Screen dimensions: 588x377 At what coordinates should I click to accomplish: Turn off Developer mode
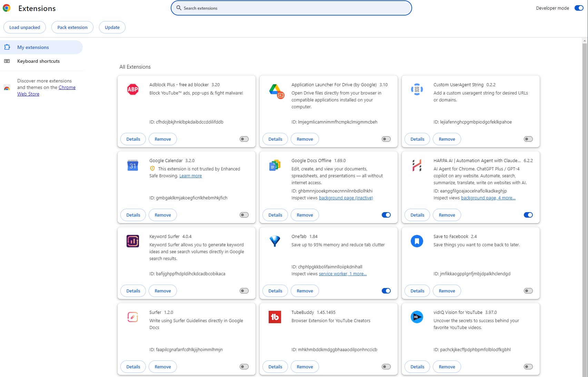[579, 8]
